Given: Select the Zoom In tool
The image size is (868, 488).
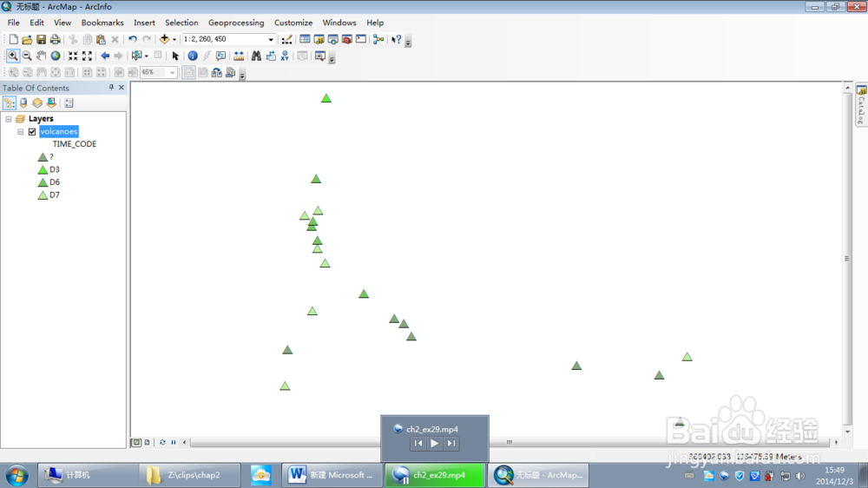Looking at the screenshot, I should [13, 56].
